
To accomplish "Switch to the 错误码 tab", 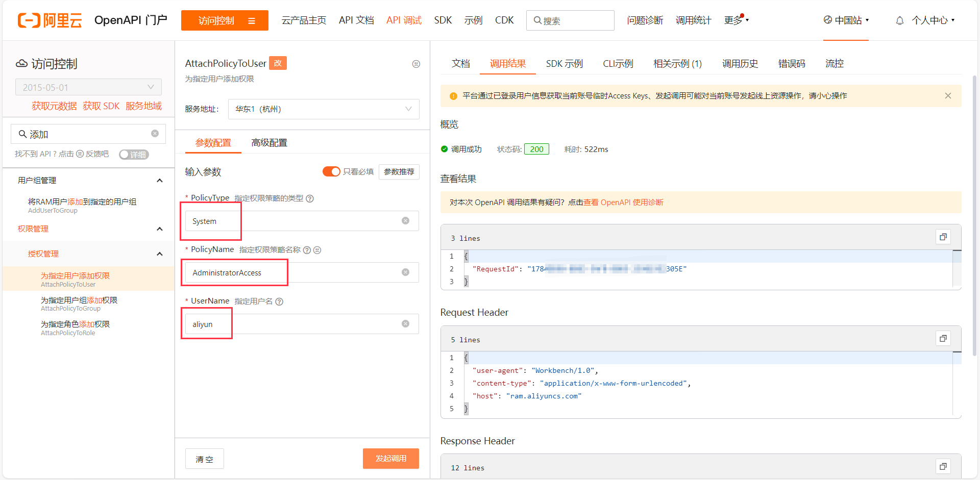I will pos(792,64).
